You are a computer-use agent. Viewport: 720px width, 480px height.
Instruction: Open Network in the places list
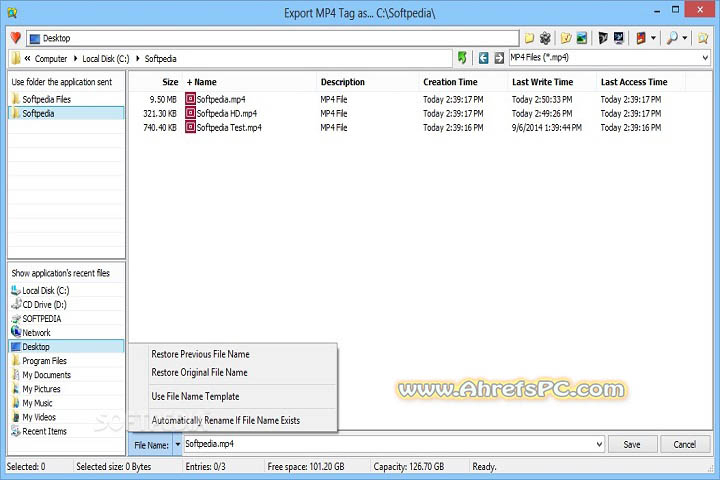tap(67, 332)
